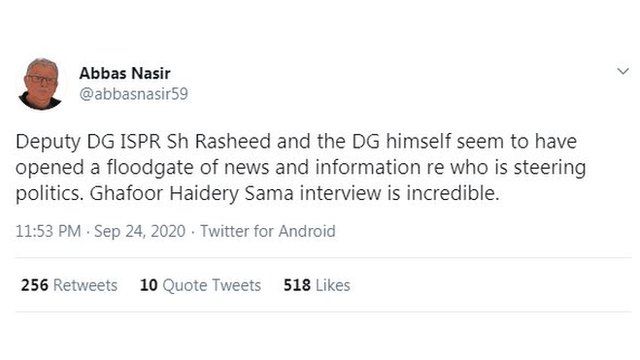The width and height of the screenshot is (640, 360).
Task: Show who gave the 518 Likes
Action: point(317,285)
